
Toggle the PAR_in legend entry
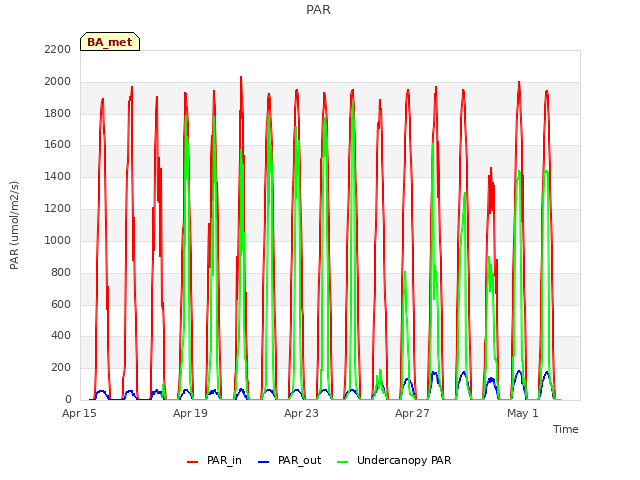pos(214,460)
